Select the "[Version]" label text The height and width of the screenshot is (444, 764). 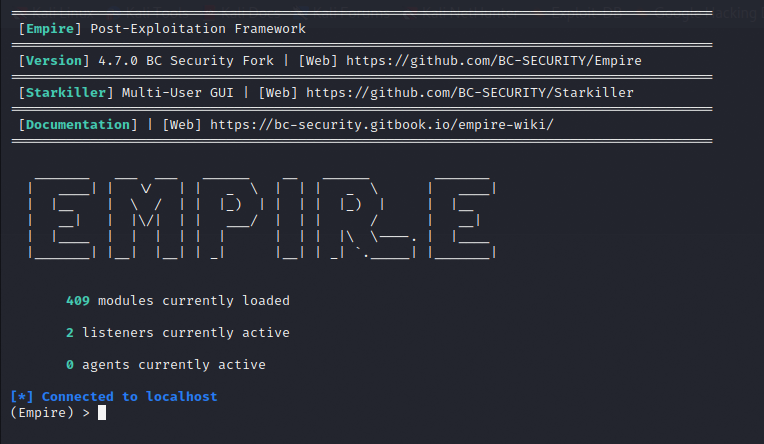(54, 61)
